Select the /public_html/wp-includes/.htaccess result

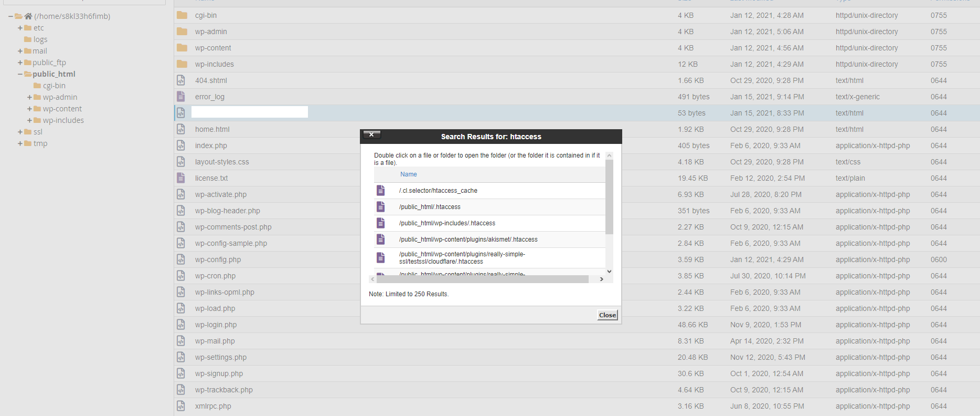(x=489, y=223)
